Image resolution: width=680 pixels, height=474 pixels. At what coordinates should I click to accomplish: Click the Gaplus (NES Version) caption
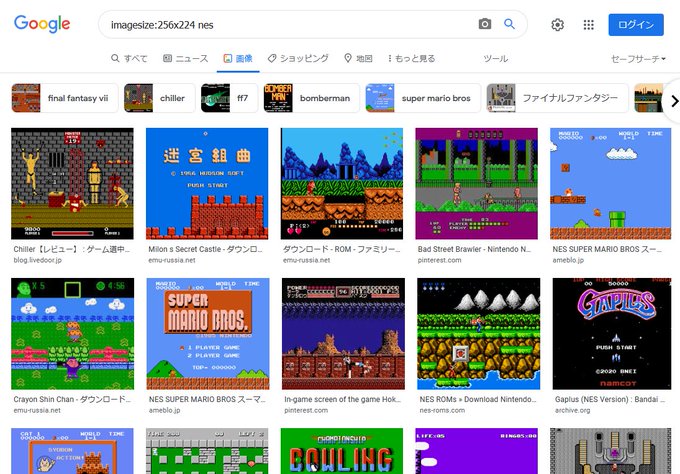(x=610, y=399)
